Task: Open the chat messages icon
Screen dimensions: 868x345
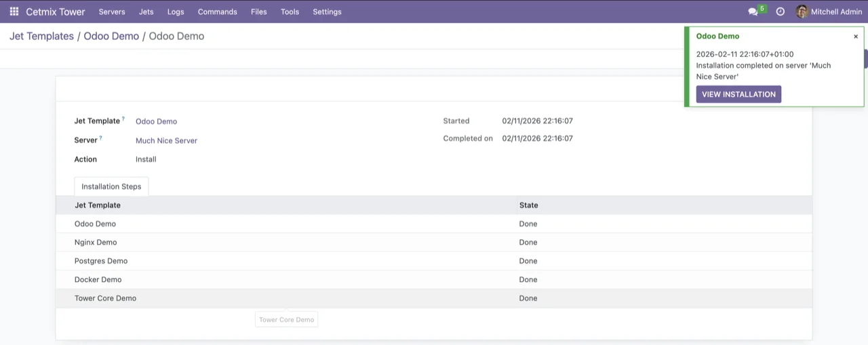Action: point(753,12)
